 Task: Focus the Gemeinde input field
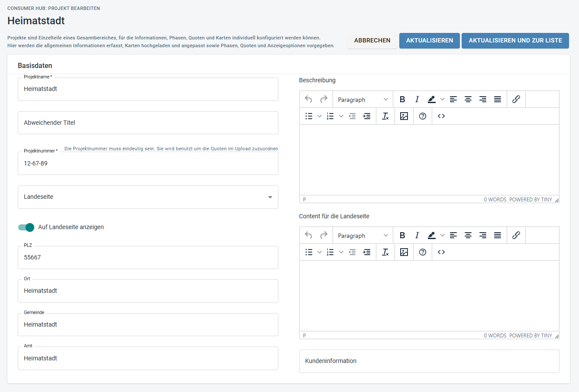tap(148, 324)
